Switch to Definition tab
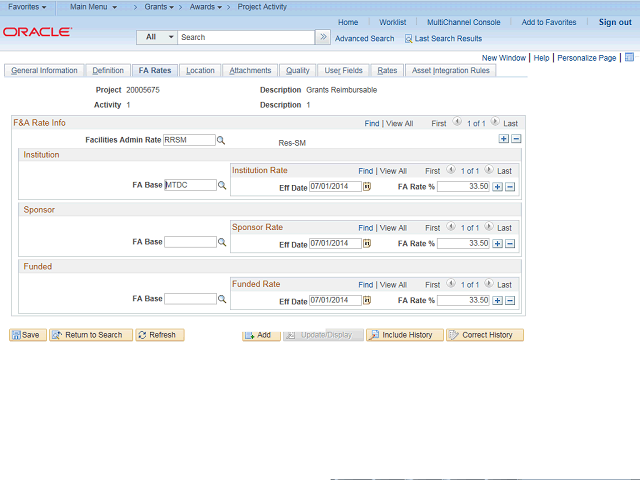The height and width of the screenshot is (480, 640). point(108,70)
